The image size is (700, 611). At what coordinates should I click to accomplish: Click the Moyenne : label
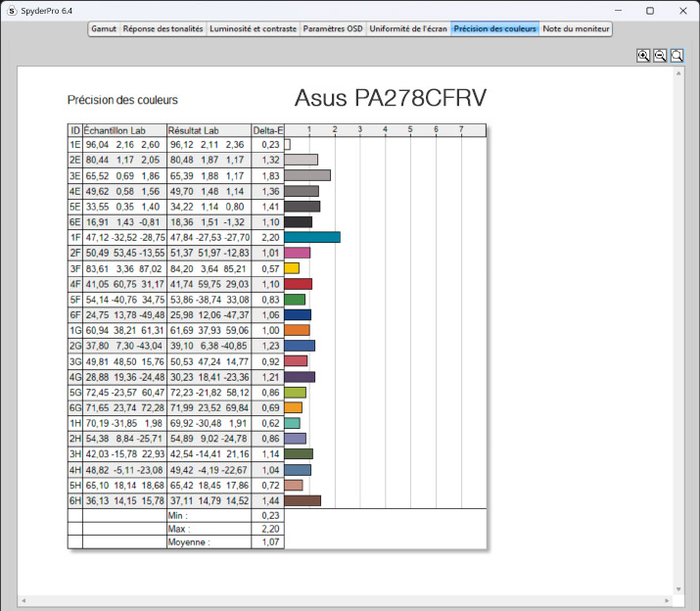[189, 542]
